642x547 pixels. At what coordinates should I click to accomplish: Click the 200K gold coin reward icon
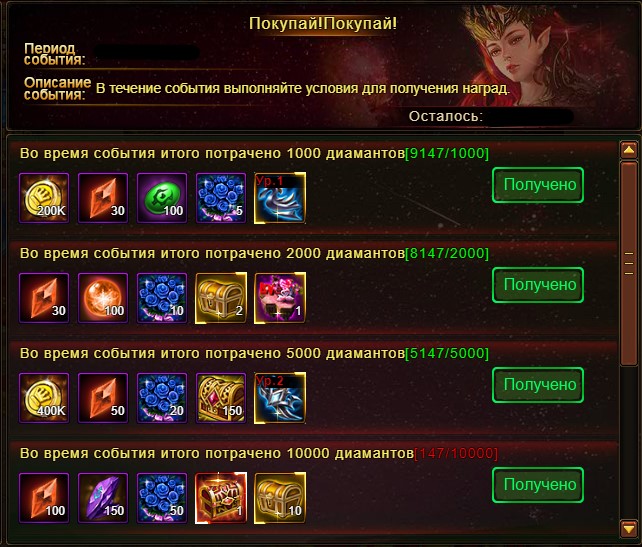44,198
